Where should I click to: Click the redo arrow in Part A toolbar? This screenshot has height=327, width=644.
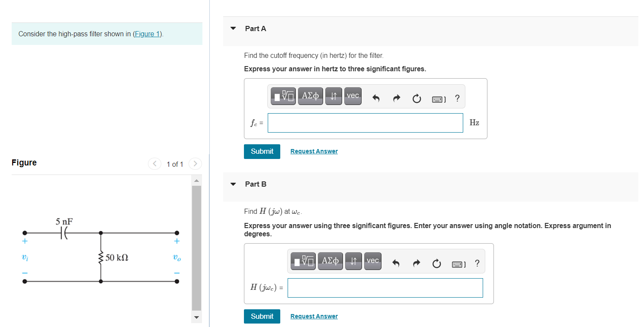click(396, 98)
